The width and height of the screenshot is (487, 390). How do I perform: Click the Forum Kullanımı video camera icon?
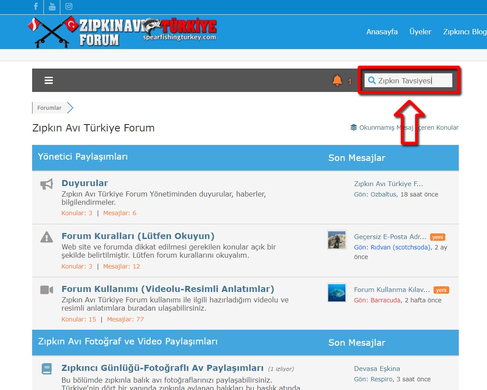click(x=47, y=290)
